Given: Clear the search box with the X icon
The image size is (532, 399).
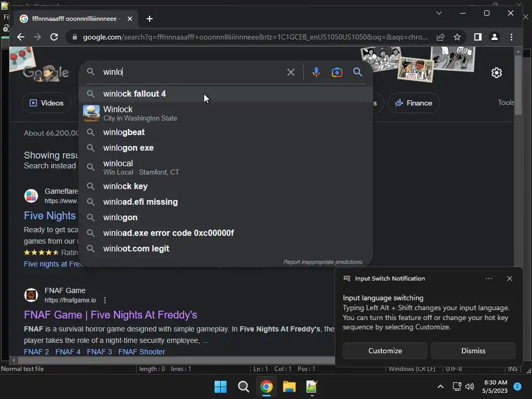Looking at the screenshot, I should click(x=291, y=72).
